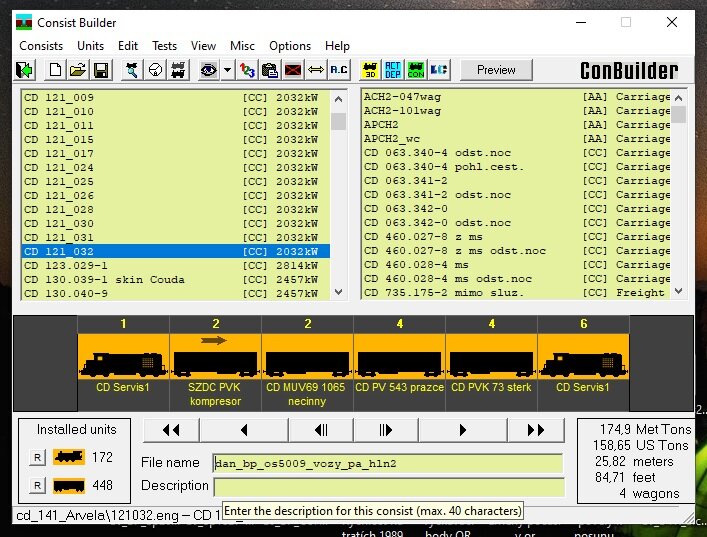Image resolution: width=707 pixels, height=537 pixels.
Task: Open the Units menu
Action: (90, 46)
